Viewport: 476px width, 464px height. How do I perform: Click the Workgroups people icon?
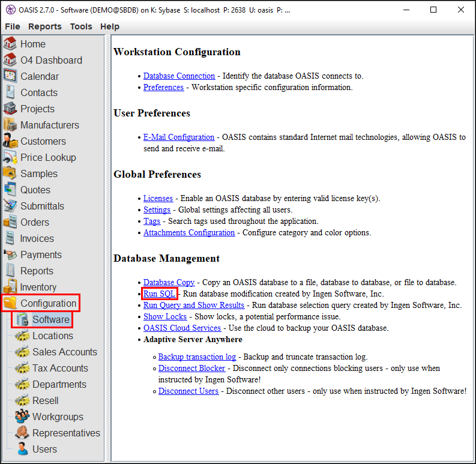pos(22,417)
